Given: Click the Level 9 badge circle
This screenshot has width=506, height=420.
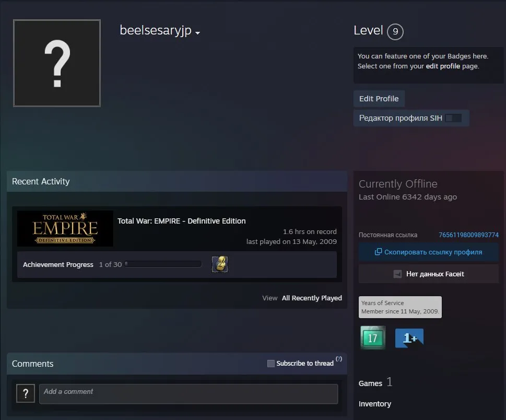Looking at the screenshot, I should click(395, 32).
